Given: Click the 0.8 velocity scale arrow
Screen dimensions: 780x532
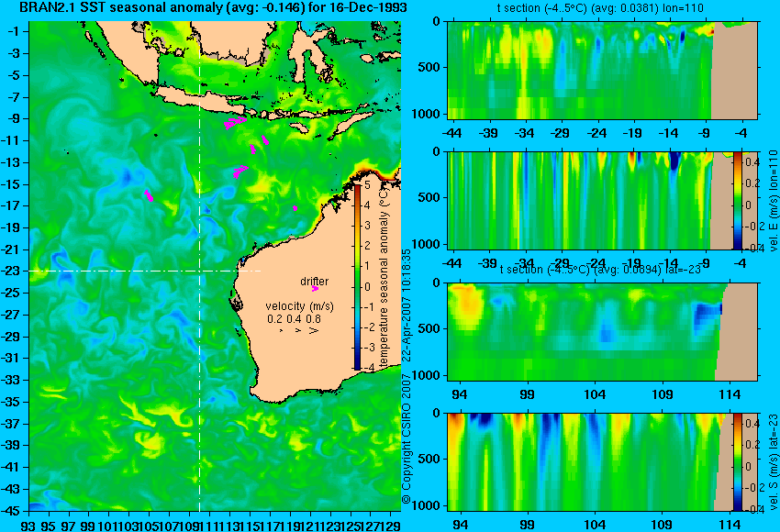Looking at the screenshot, I should pos(314,330).
